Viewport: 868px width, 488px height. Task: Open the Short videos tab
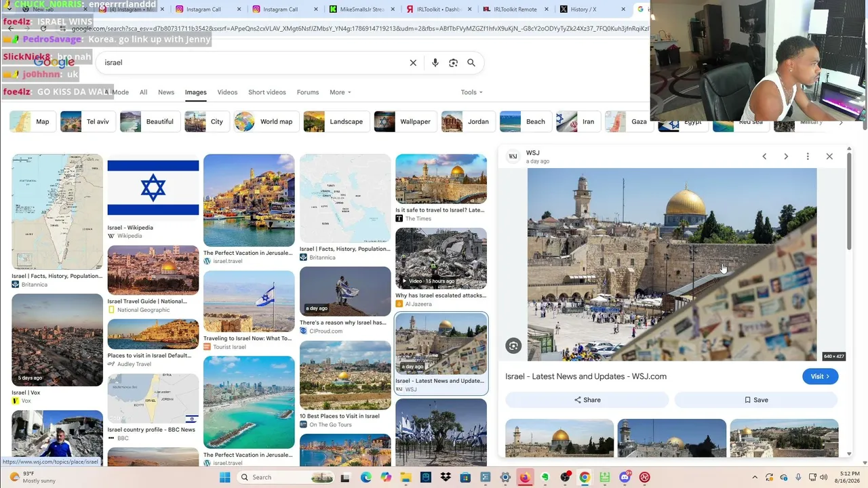(267, 92)
